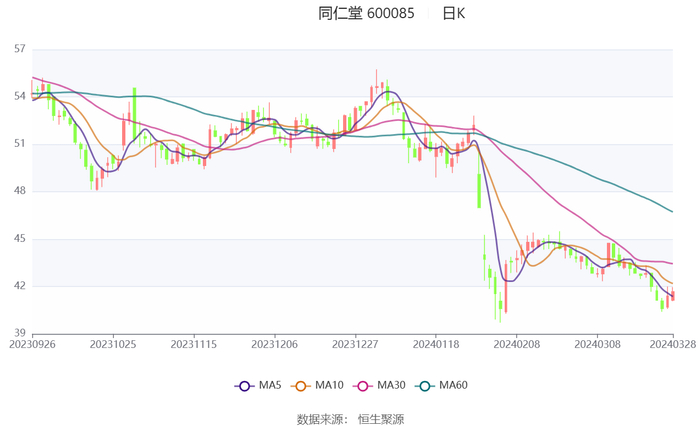This screenshot has width=700, height=426.
Task: Click the 20231115 date axis label
Action: [x=193, y=343]
